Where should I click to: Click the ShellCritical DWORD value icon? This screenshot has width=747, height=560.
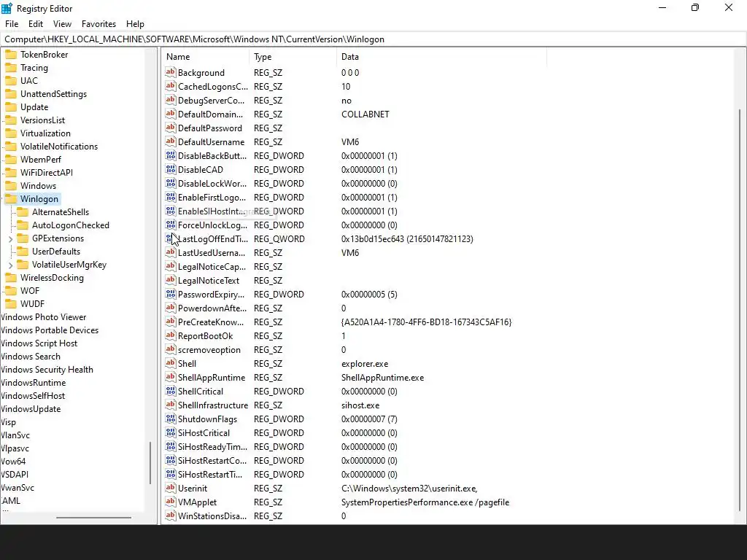pyautogui.click(x=171, y=391)
